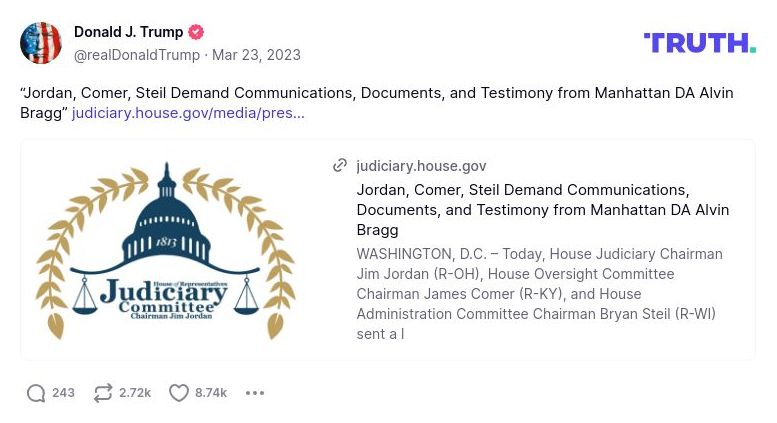Open the three-dot more options menu
Image resolution: width=777 pixels, height=423 pixels.
pos(255,393)
